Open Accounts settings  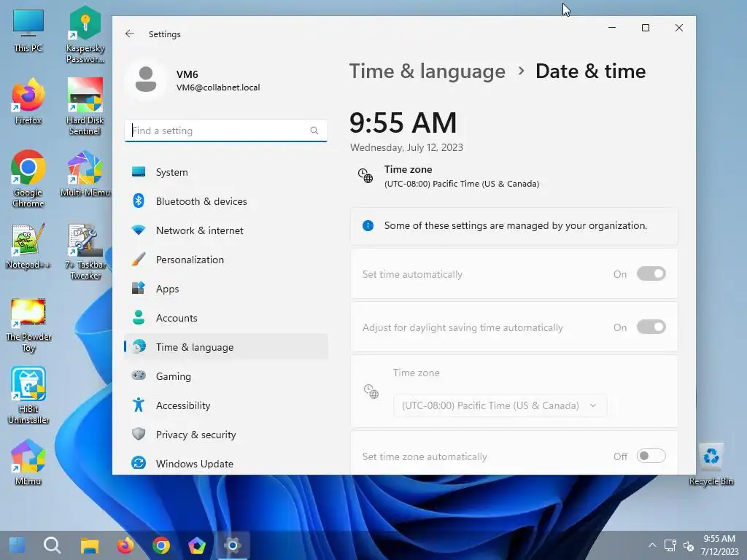[226, 318]
